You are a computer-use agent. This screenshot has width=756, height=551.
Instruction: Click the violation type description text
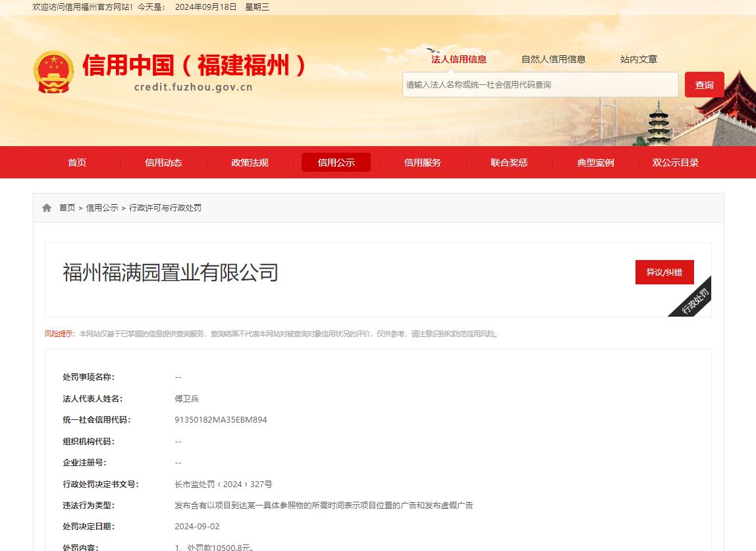click(x=324, y=505)
